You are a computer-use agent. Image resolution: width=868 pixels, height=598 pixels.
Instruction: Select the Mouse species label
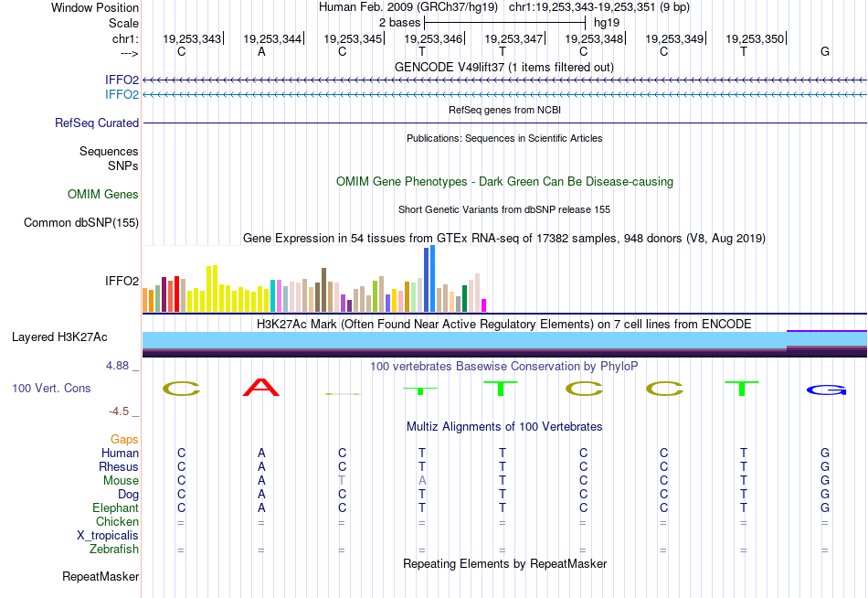[x=122, y=481]
